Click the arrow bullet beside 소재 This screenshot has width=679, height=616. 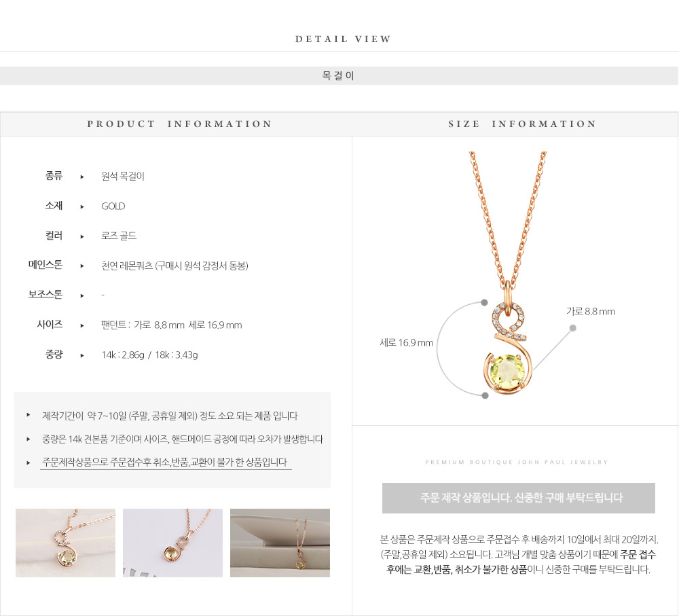pos(82,206)
